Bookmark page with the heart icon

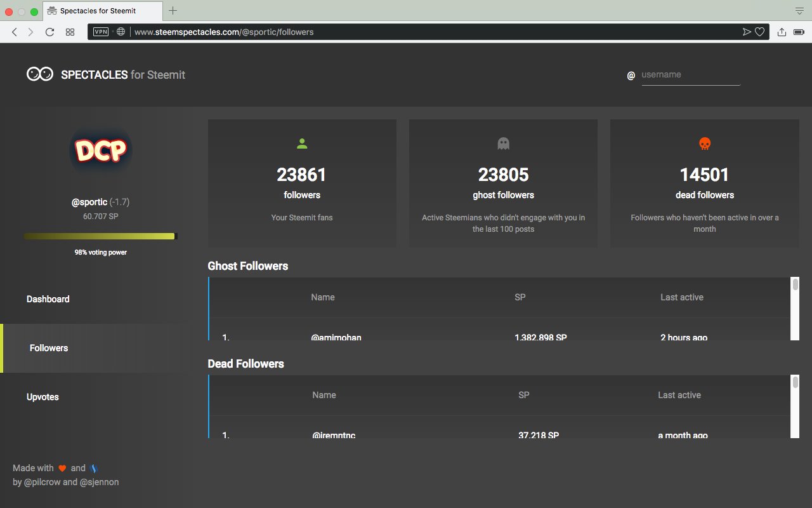759,32
